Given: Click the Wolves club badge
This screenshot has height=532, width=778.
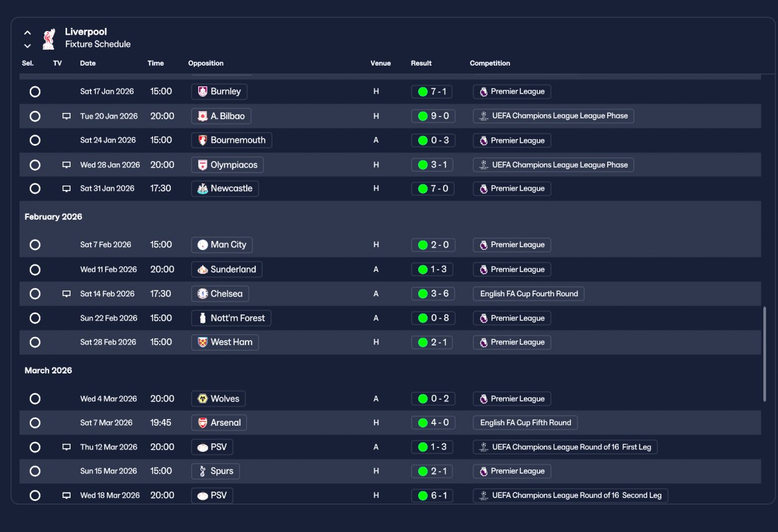Looking at the screenshot, I should click(202, 399).
